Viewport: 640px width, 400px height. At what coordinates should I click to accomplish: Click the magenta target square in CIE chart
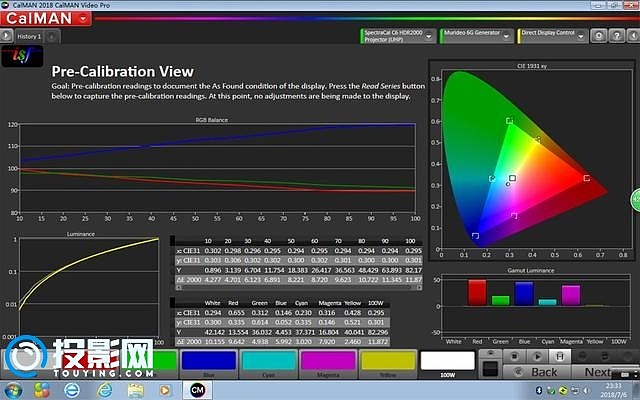point(514,216)
